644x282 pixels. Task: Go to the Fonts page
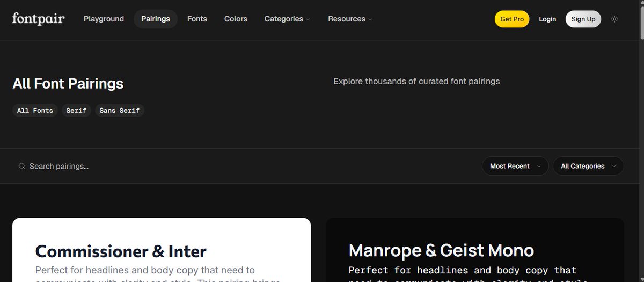(x=197, y=19)
